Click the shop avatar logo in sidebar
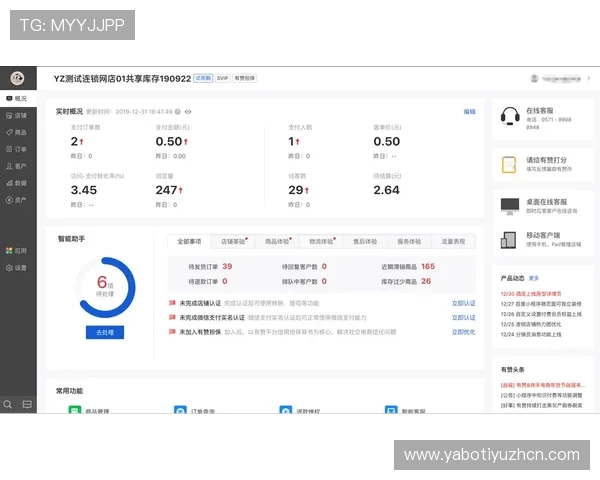 (17, 78)
